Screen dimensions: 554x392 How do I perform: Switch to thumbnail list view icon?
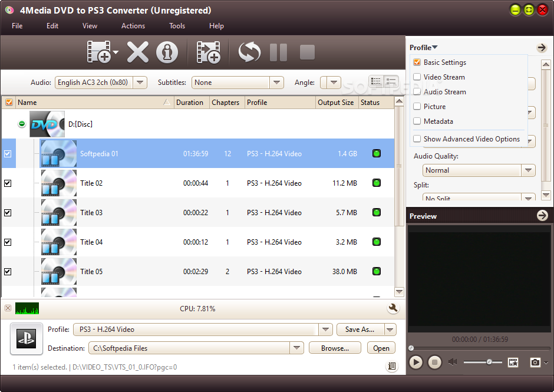point(391,82)
